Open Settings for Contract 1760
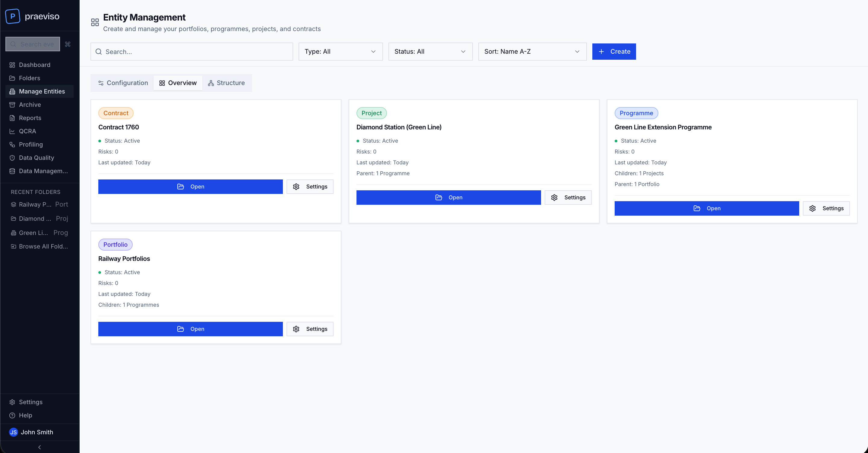The width and height of the screenshot is (868, 453). pos(310,186)
